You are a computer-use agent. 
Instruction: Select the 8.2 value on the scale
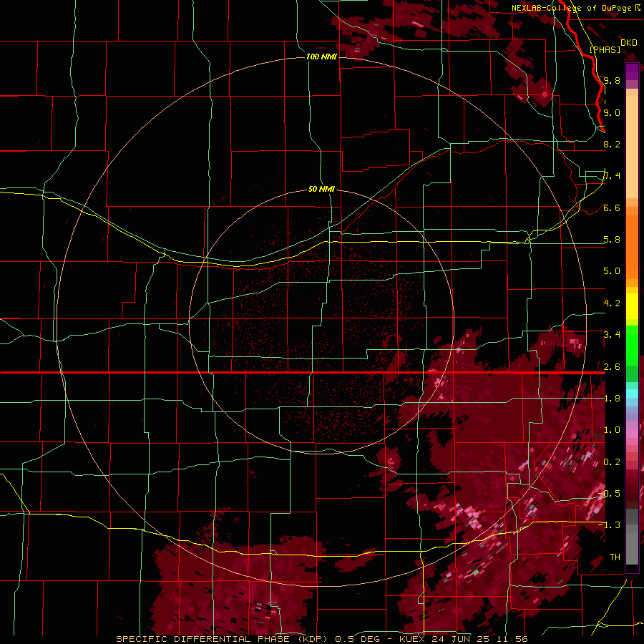tap(612, 144)
